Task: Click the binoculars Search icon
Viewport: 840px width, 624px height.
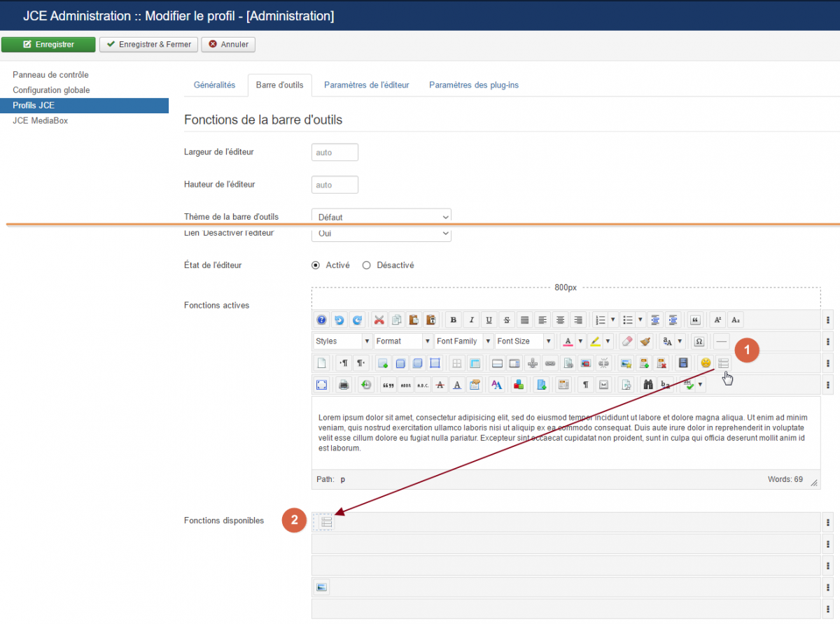Action: tap(648, 385)
